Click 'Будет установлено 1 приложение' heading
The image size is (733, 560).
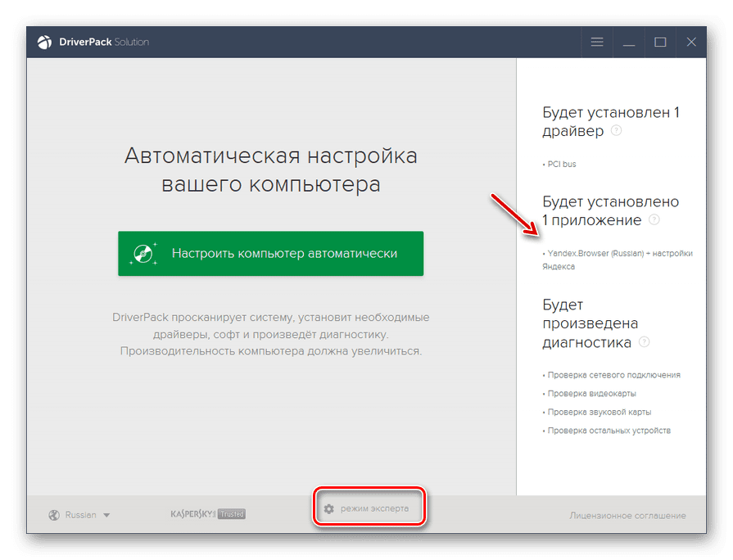pos(610,210)
